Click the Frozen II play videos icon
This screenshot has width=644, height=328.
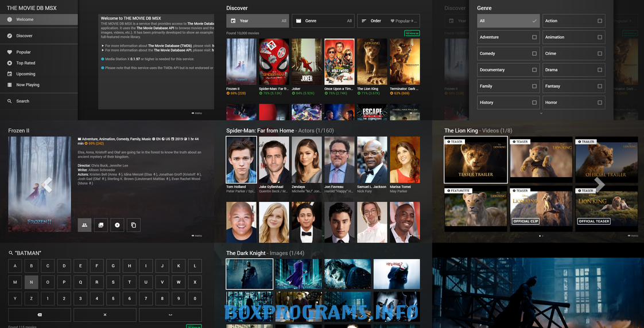click(x=117, y=225)
